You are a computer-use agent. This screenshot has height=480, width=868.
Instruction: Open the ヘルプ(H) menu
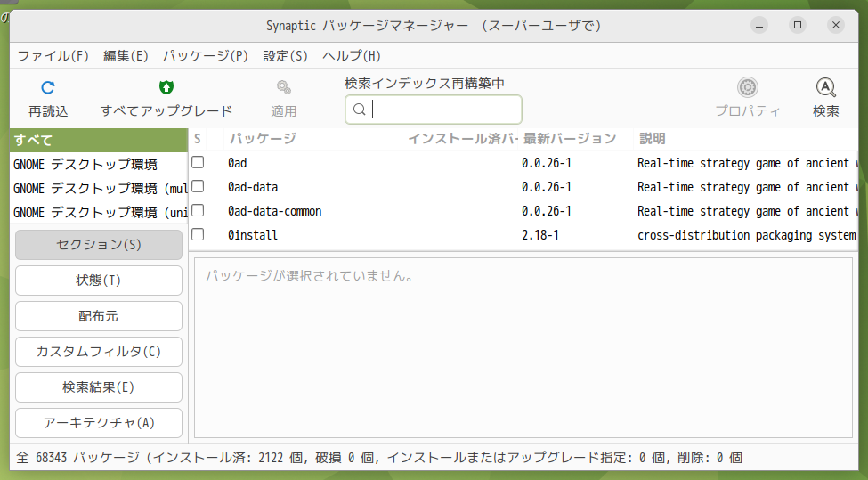(x=352, y=56)
